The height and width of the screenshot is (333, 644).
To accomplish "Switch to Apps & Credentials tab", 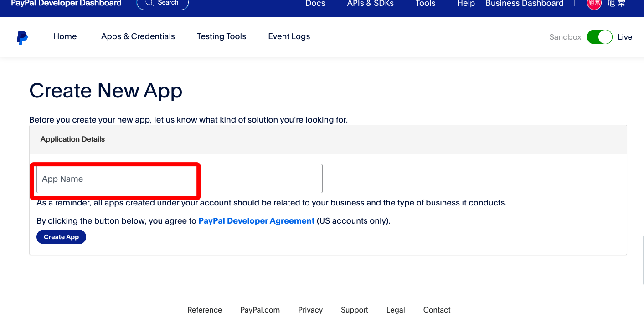I will click(138, 36).
